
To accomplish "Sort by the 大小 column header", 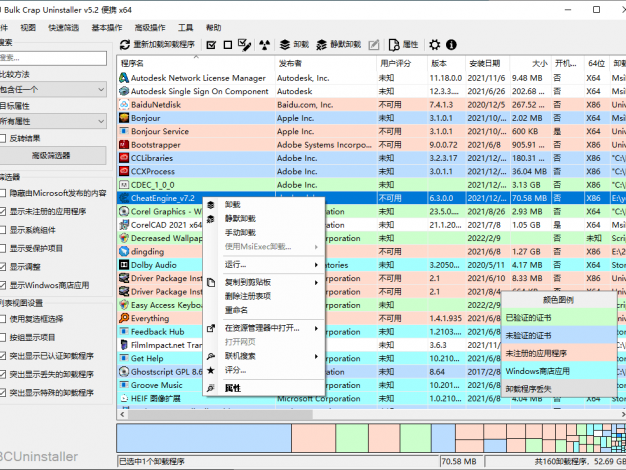I will click(530, 63).
